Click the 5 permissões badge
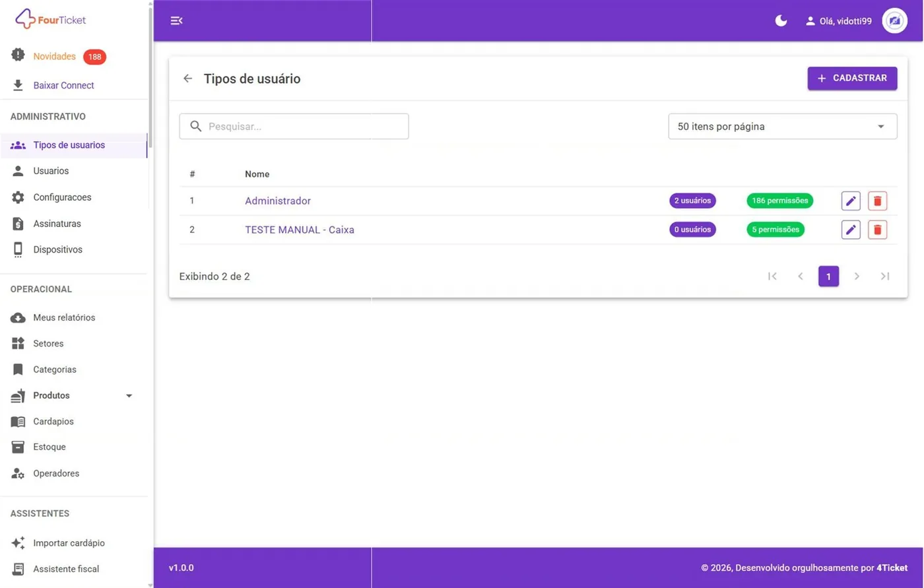 [775, 230]
